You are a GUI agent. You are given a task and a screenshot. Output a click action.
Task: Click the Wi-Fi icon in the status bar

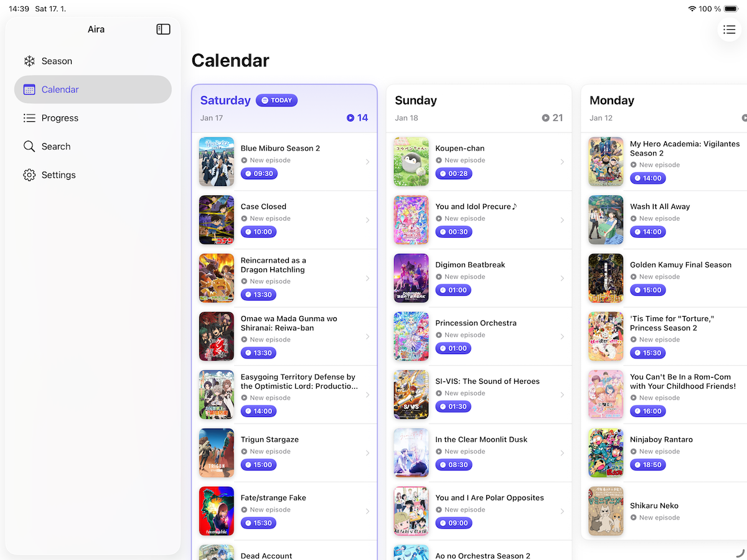692,8
